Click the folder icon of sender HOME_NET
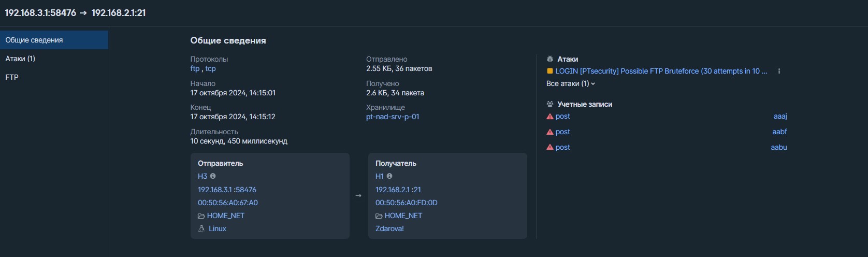The height and width of the screenshot is (257, 868). [201, 216]
